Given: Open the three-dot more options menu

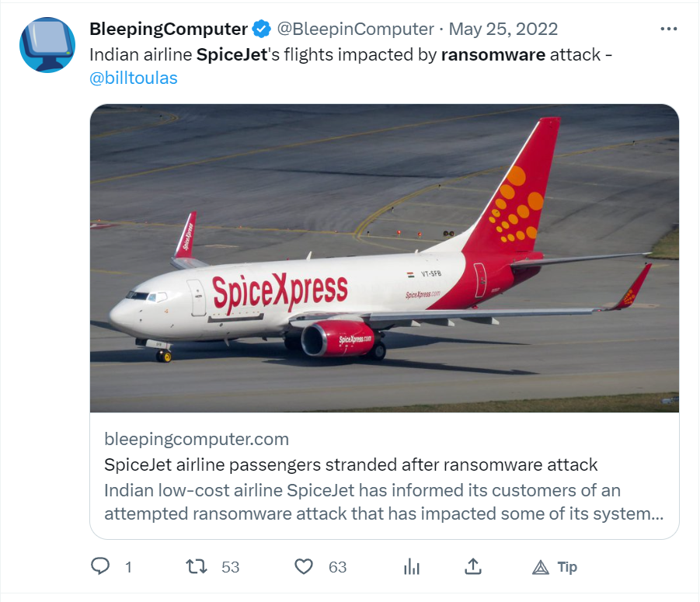Looking at the screenshot, I should [668, 29].
